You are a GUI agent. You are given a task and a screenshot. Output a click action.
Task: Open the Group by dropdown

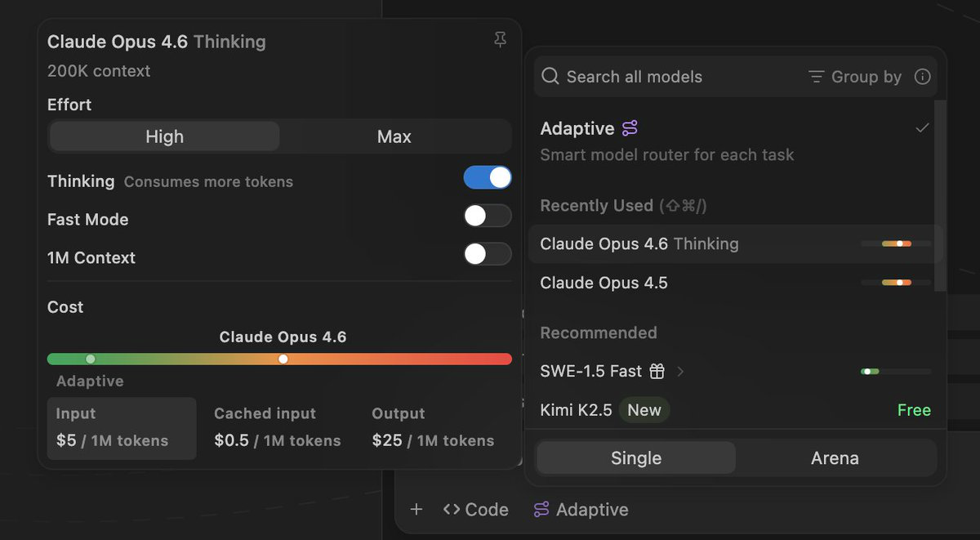tap(855, 77)
